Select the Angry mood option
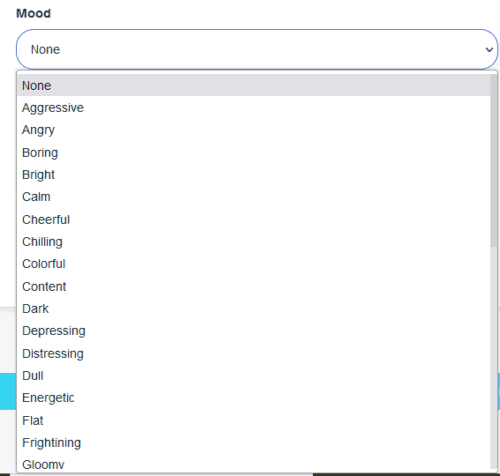 (253, 130)
